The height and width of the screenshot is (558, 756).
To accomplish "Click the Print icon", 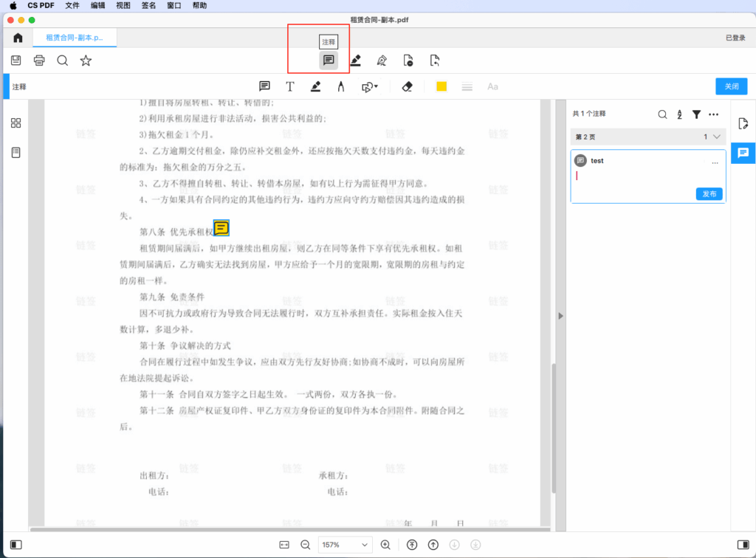I will click(x=39, y=61).
